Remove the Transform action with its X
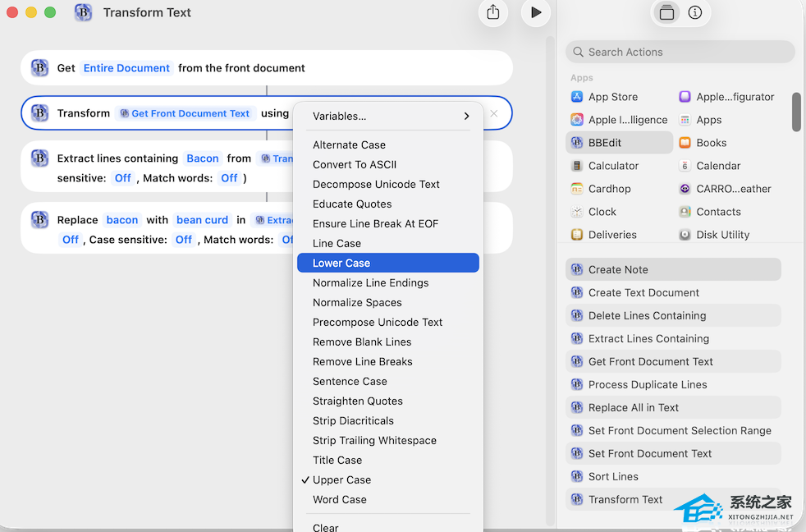The width and height of the screenshot is (806, 532). coord(494,113)
